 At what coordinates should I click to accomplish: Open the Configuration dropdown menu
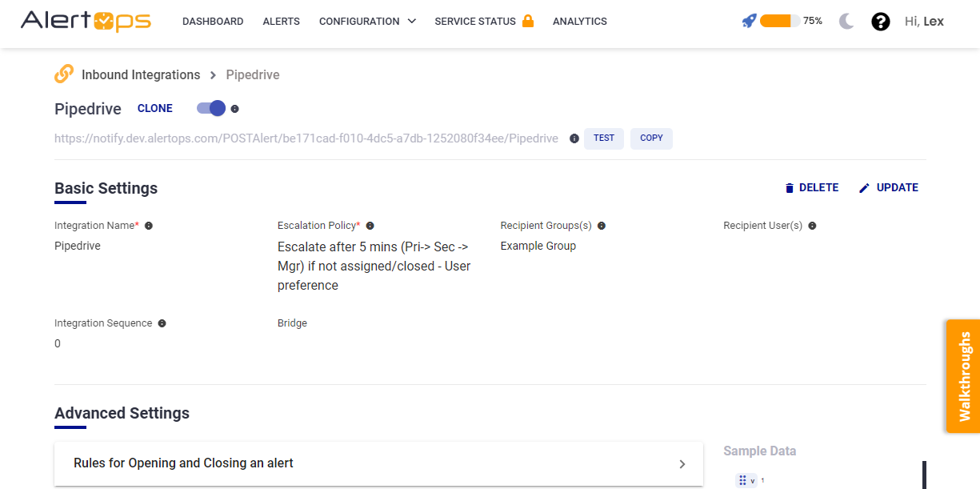[x=367, y=22]
